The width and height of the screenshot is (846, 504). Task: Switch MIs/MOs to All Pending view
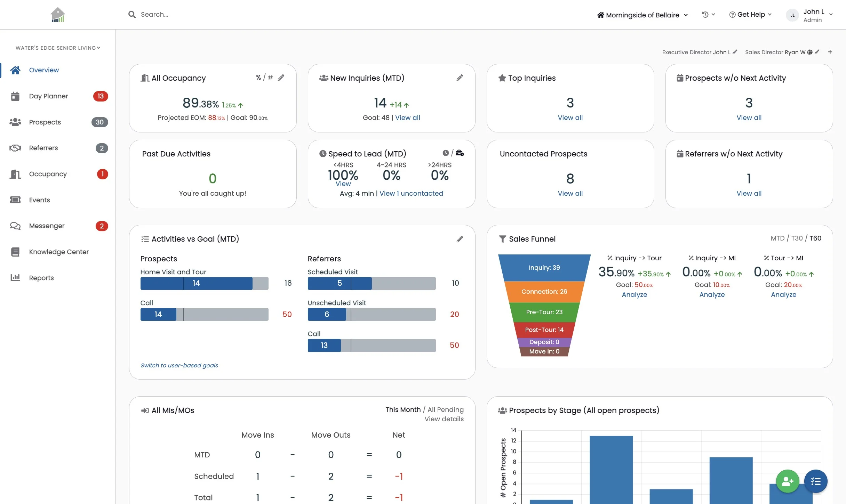tap(445, 409)
